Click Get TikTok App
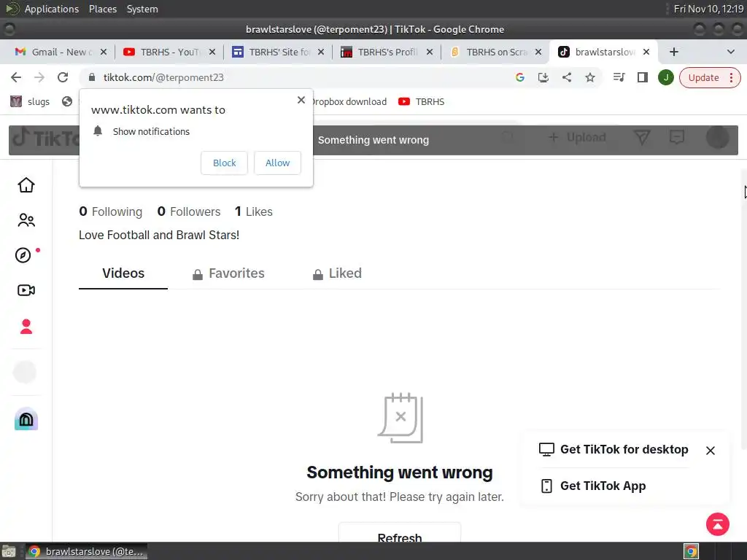The width and height of the screenshot is (747, 560). click(593, 486)
